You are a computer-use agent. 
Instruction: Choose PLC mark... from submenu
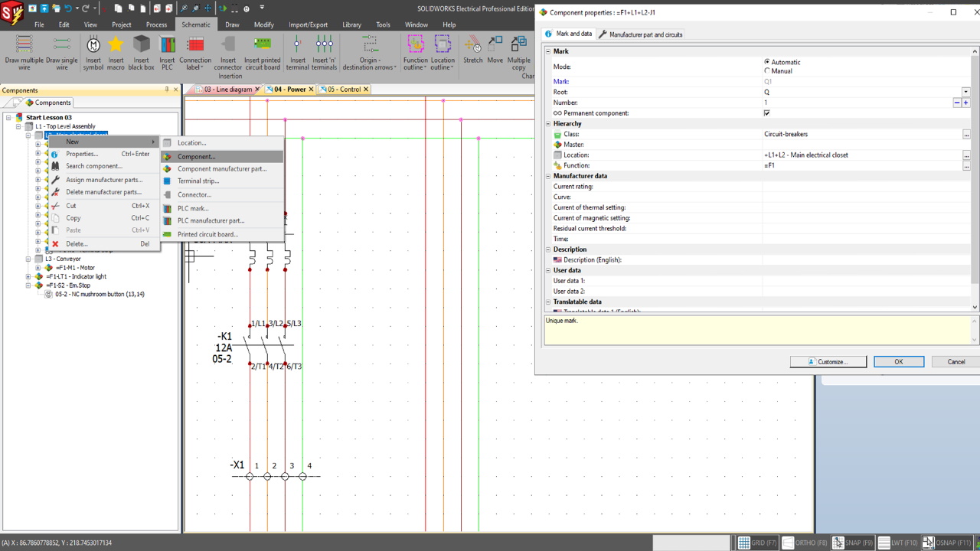tap(222, 208)
